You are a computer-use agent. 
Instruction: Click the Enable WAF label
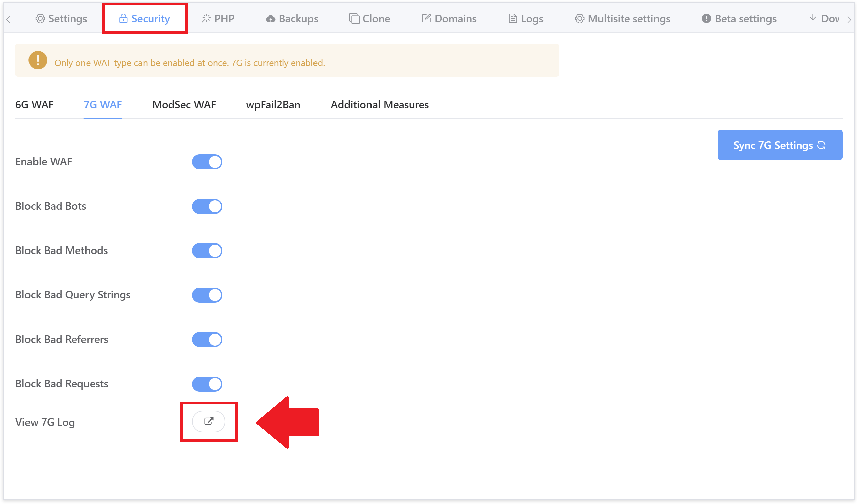pos(44,162)
